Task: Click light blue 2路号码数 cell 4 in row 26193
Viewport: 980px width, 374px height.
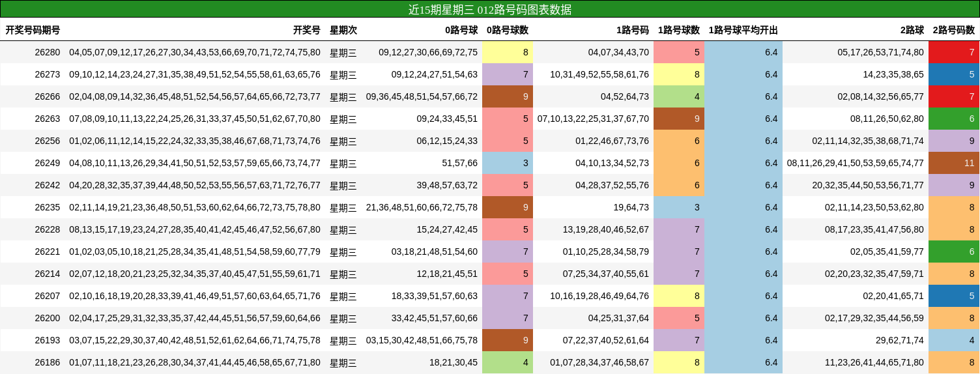Action: click(954, 340)
